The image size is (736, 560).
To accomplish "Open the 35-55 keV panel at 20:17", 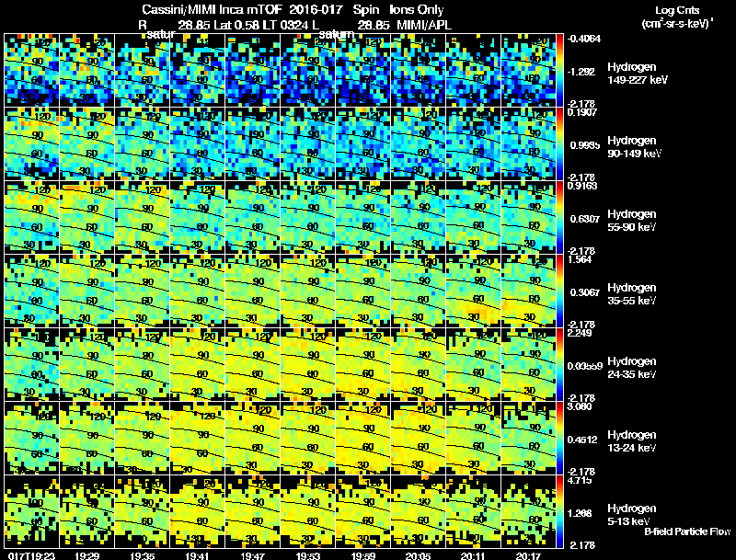I will [528, 291].
